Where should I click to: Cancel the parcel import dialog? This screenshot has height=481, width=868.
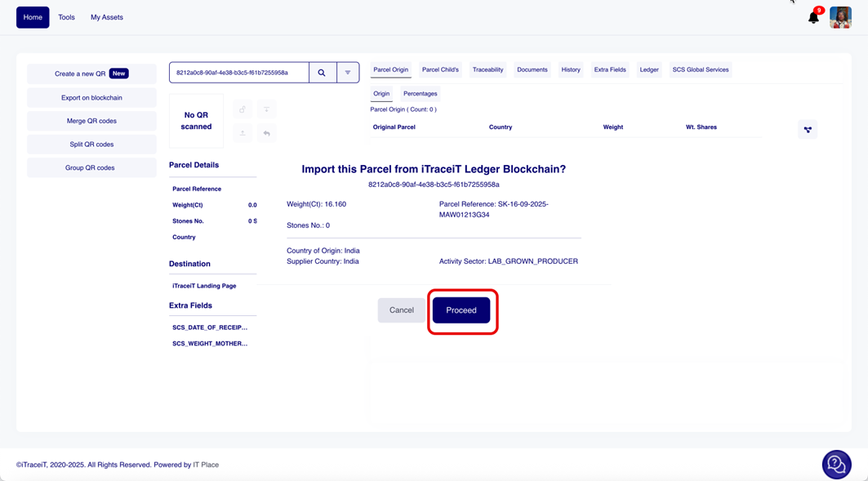[x=401, y=310]
